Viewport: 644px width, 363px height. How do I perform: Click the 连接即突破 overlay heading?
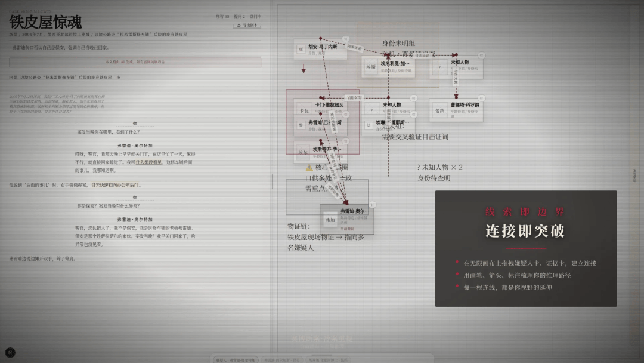pyautogui.click(x=525, y=231)
